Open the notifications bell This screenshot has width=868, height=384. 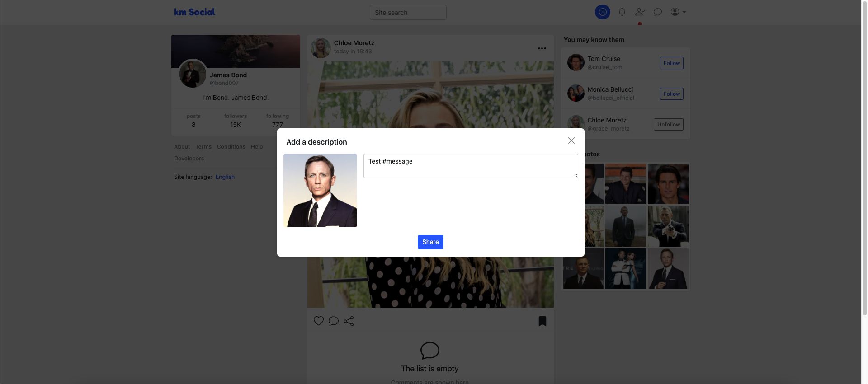622,12
